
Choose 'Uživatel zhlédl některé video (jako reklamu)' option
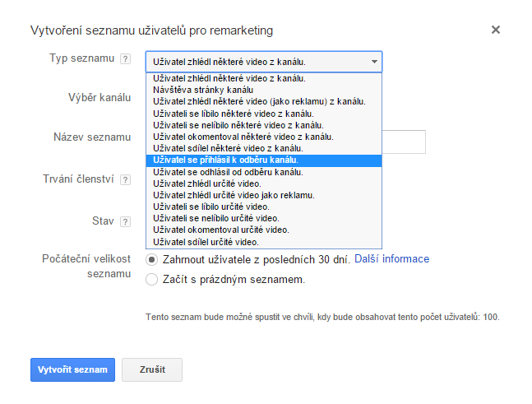(264, 101)
